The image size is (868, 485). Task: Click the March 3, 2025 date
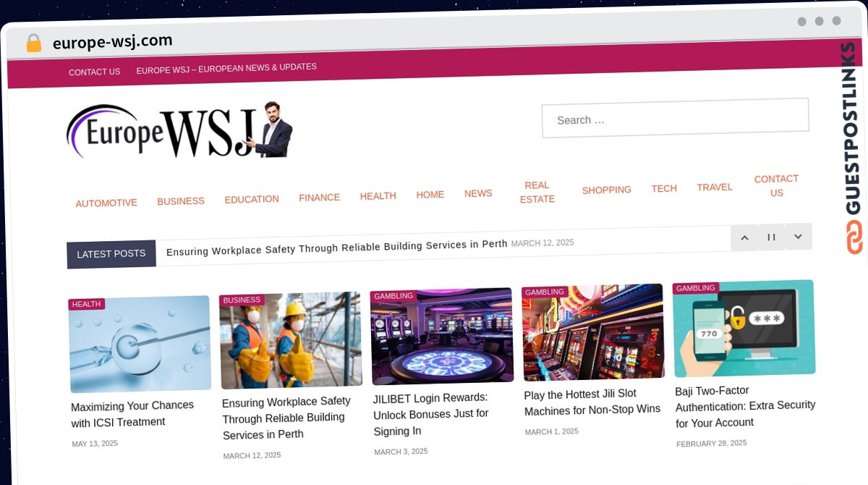pos(401,452)
